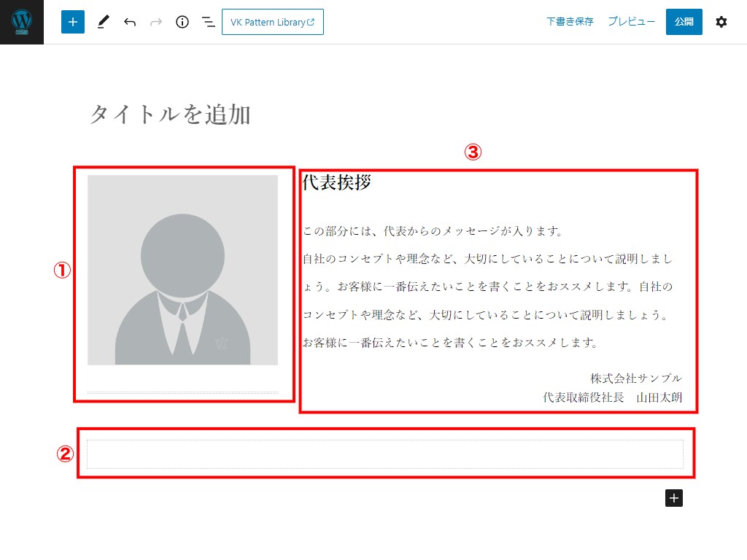This screenshot has width=747, height=560.
Task: Click the 株式会社サンプル text line
Action: click(635, 378)
